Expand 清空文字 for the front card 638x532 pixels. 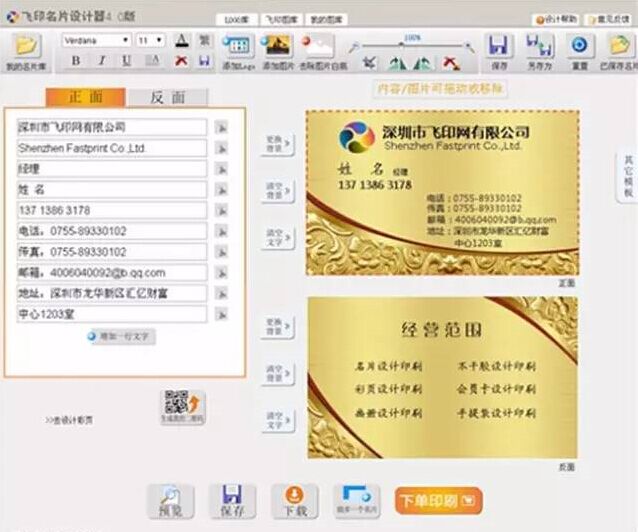(x=277, y=237)
